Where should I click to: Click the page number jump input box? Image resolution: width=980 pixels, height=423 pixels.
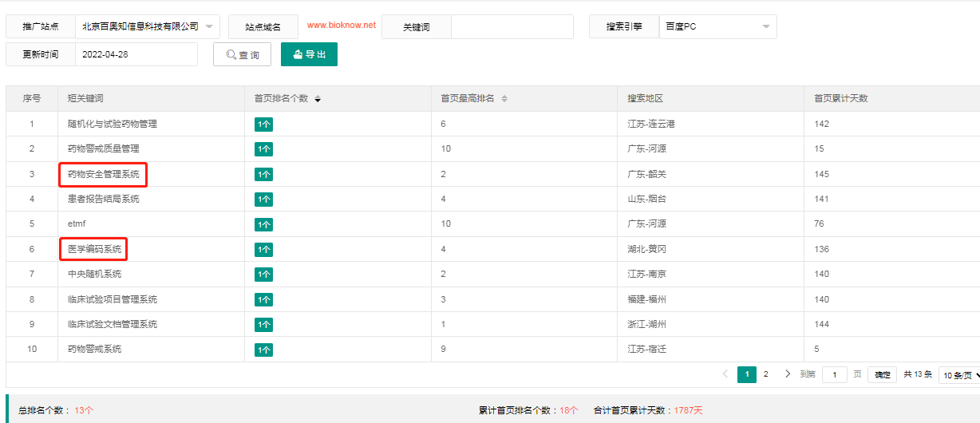[x=834, y=375]
